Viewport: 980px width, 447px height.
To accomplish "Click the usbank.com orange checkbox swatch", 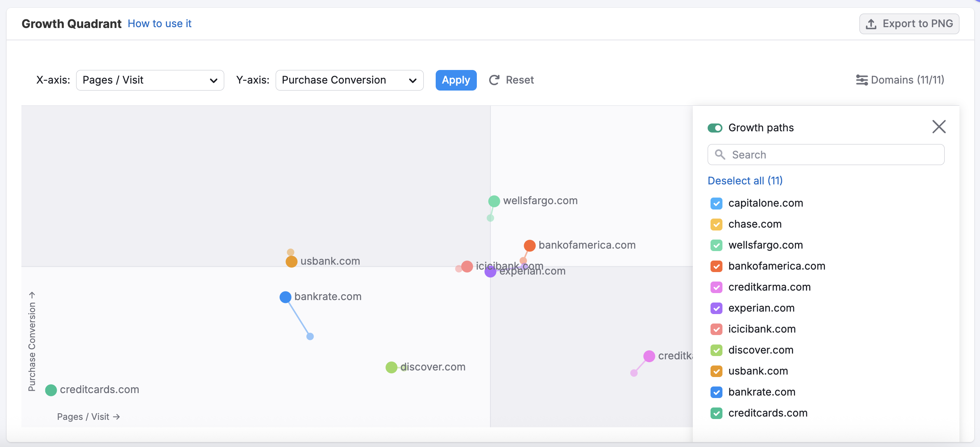I will tap(716, 371).
